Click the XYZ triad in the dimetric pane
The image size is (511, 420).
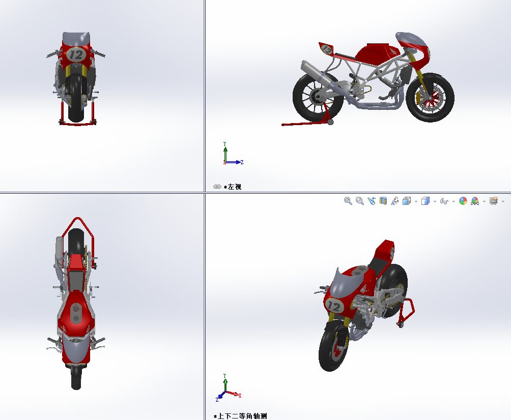(229, 388)
